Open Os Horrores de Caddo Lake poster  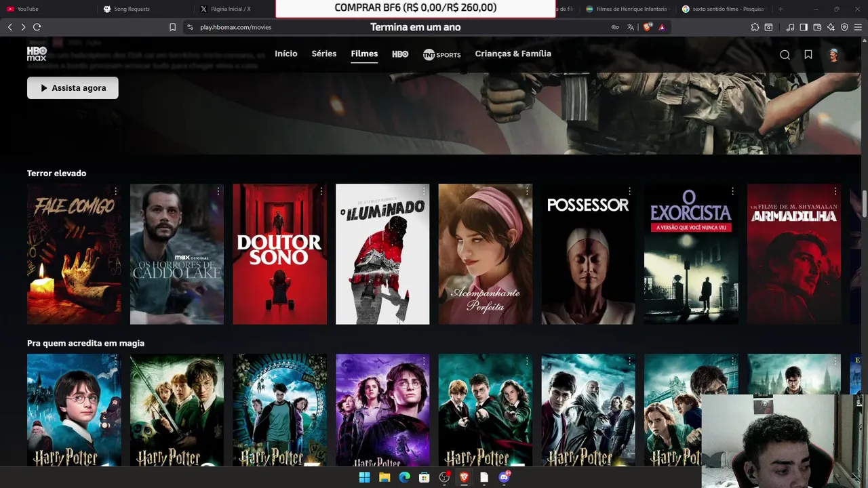point(177,254)
